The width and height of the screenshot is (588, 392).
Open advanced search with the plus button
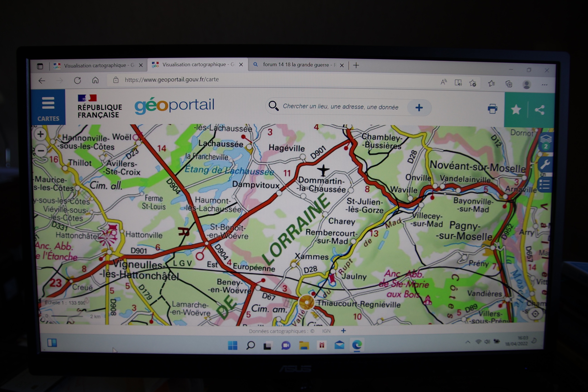(419, 108)
